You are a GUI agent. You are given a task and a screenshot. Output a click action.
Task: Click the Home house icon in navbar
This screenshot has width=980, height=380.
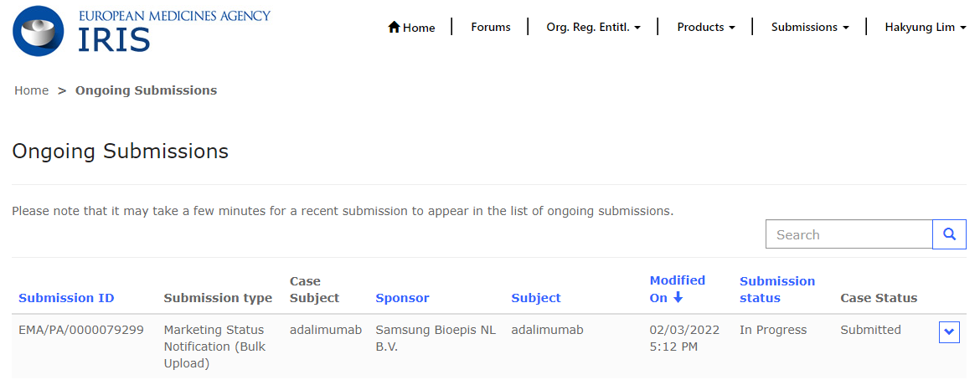tap(395, 28)
